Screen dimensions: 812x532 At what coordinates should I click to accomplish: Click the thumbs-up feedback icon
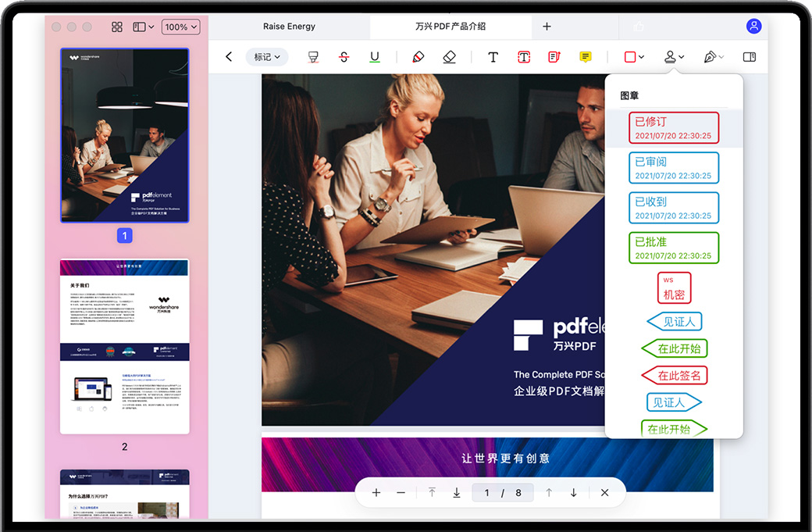pyautogui.click(x=639, y=27)
